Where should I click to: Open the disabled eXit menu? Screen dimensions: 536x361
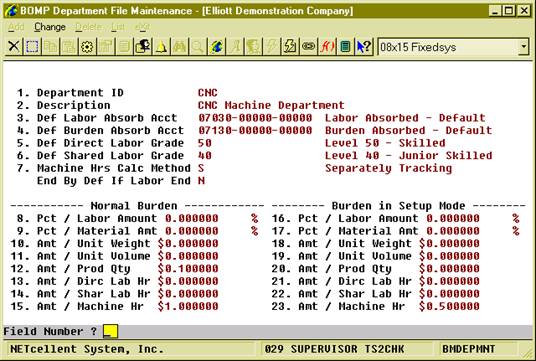point(142,27)
